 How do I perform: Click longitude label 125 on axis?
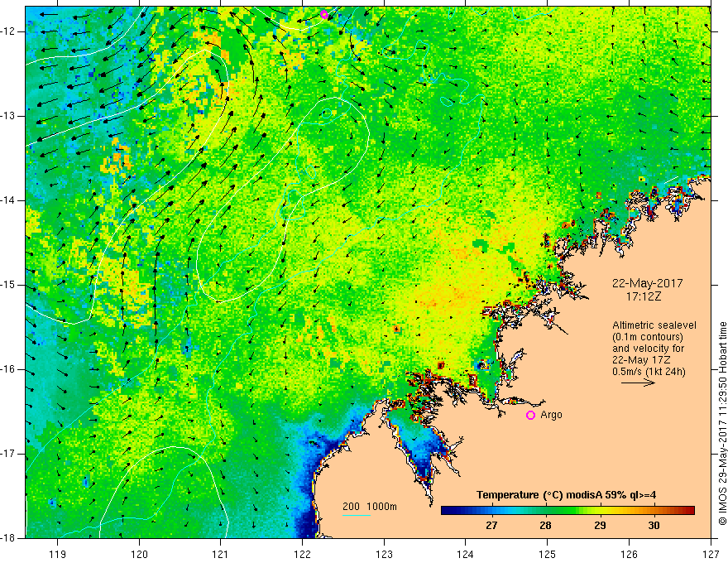(x=548, y=554)
